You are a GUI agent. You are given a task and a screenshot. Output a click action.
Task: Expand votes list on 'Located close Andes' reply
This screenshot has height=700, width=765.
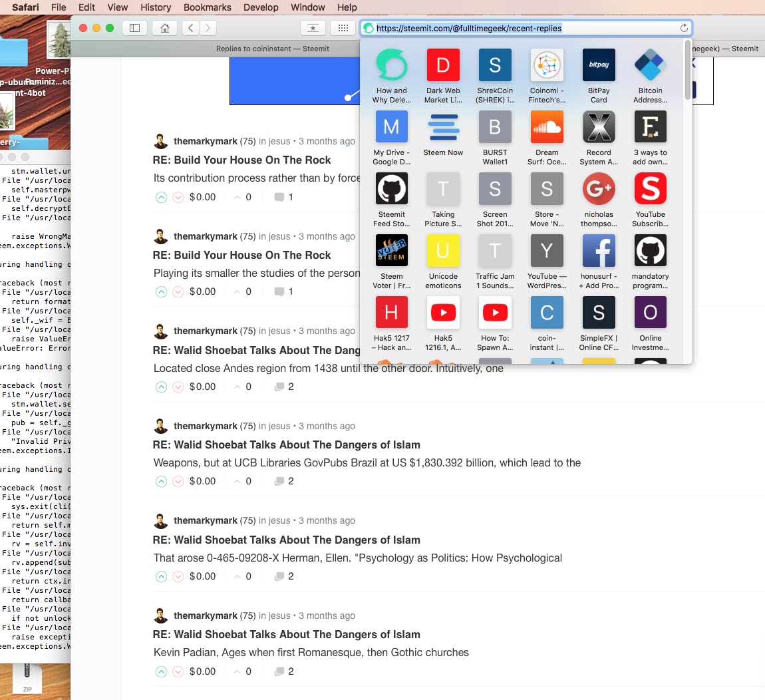pyautogui.click(x=243, y=387)
